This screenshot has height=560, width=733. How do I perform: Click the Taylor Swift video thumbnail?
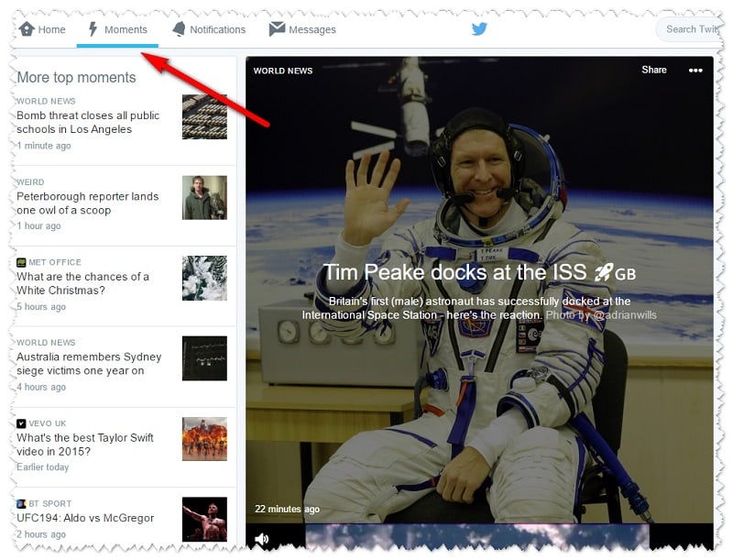[204, 439]
